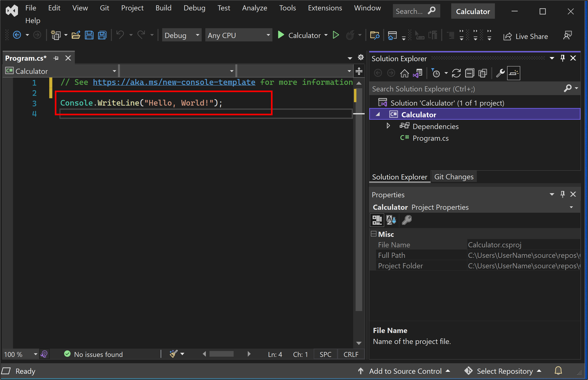Select the Solution Explorer pin icon
The height and width of the screenshot is (380, 588).
pos(562,58)
